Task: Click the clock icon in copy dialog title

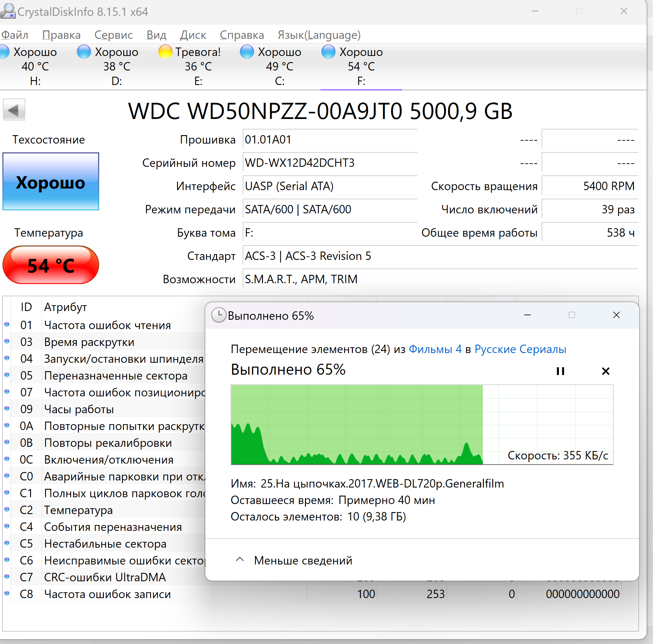Action: pos(219,315)
